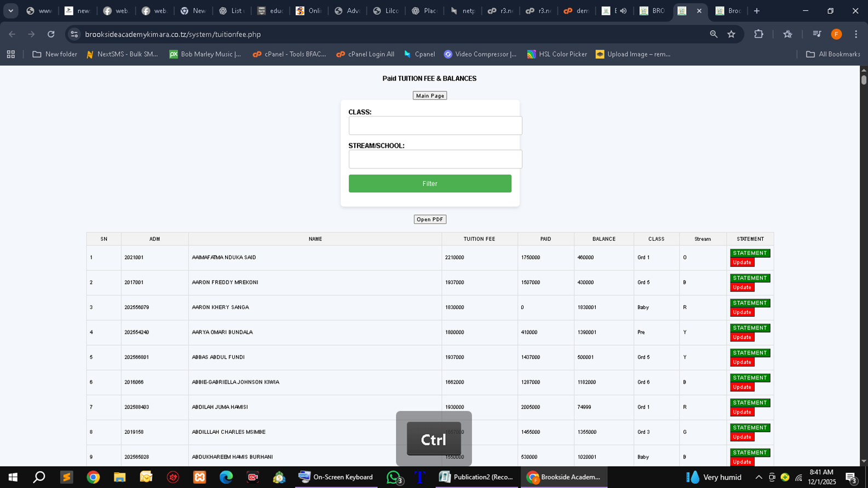This screenshot has width=868, height=488.
Task: Open a new browser tab
Action: (757, 11)
